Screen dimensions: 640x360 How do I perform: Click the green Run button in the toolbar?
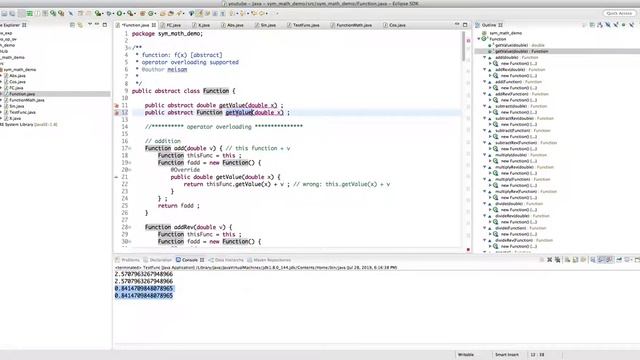(x=119, y=13)
